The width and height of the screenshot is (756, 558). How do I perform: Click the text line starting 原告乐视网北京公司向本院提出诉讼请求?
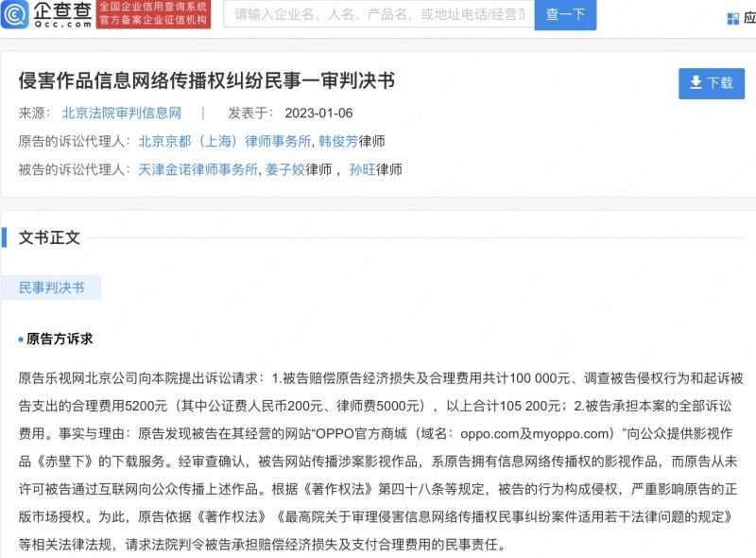381,378
